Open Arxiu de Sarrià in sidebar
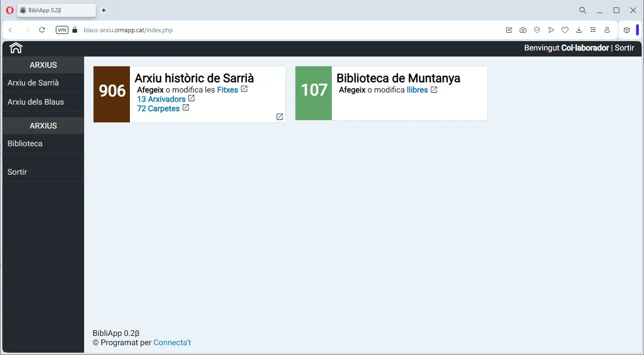 point(43,83)
